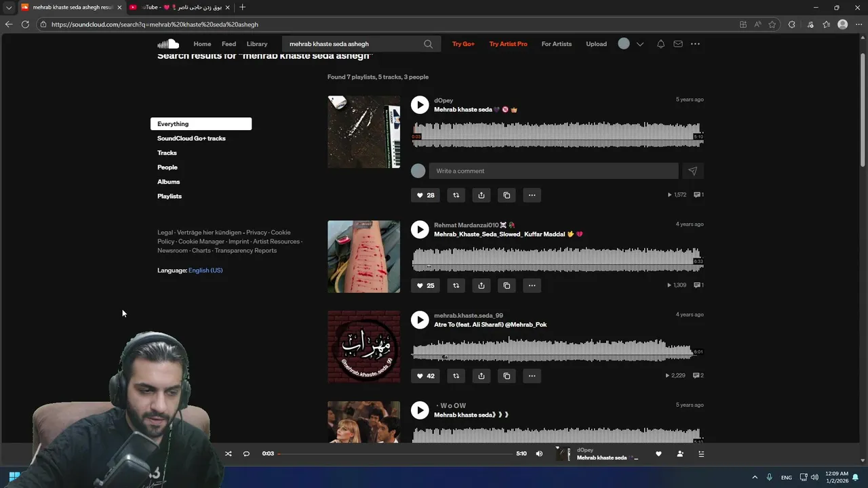Toggle repeat in the player bar

tap(246, 453)
